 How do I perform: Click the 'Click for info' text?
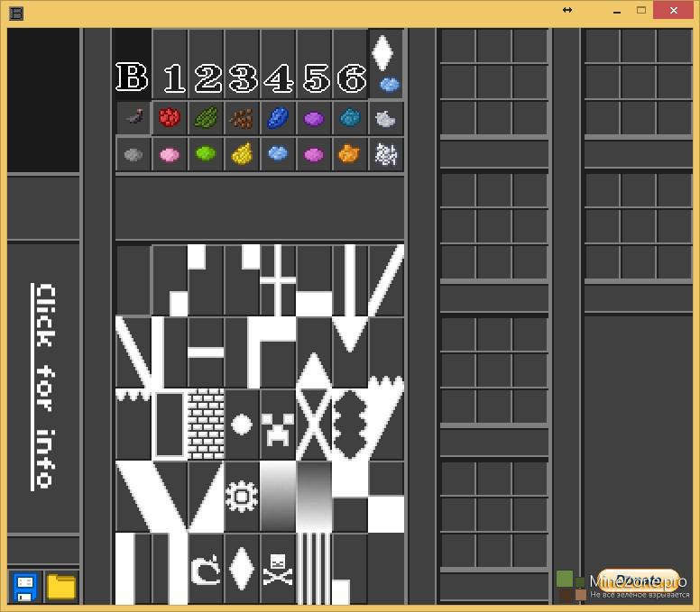click(x=44, y=387)
